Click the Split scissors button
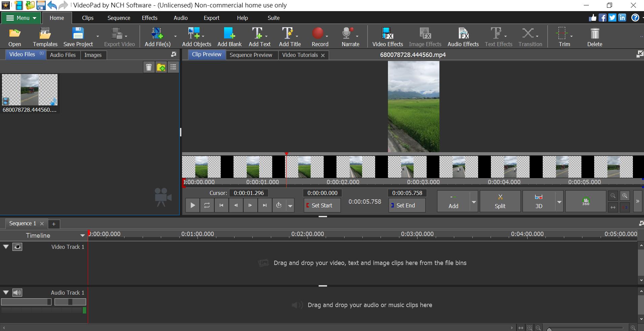The width and height of the screenshot is (644, 331). 500,201
